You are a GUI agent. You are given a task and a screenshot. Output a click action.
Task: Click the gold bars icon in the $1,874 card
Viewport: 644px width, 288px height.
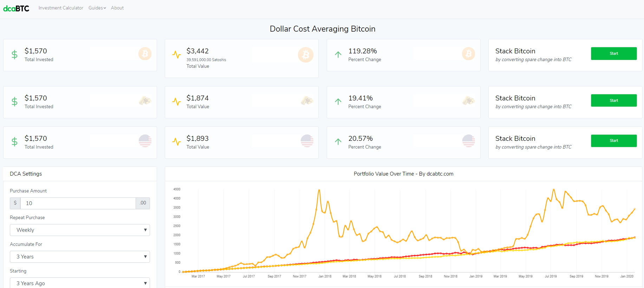pyautogui.click(x=307, y=101)
